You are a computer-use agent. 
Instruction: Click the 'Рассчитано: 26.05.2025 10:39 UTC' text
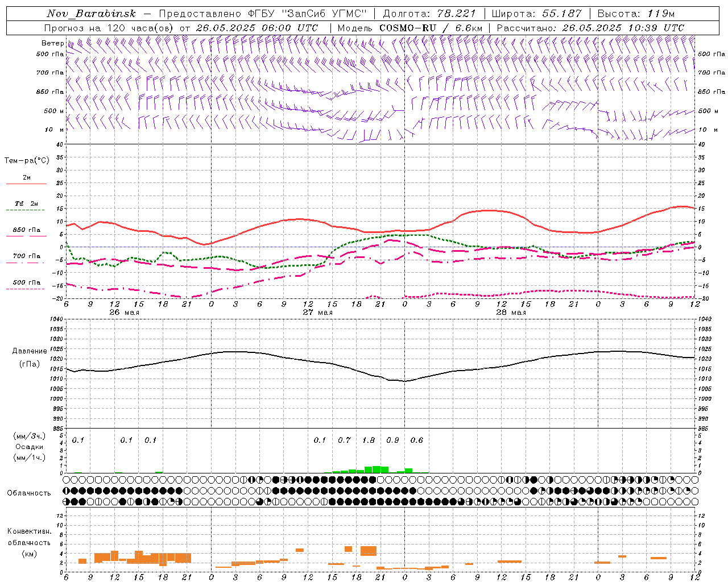coord(590,27)
